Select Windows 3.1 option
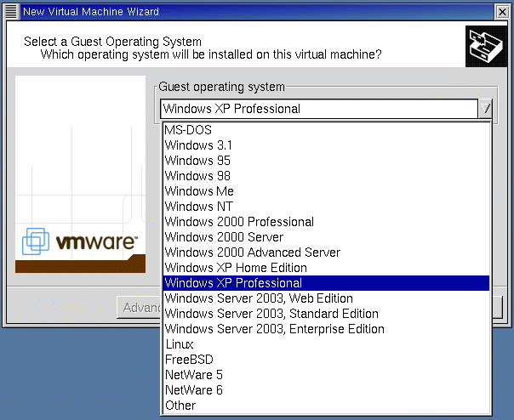The image size is (514, 420). 326,145
